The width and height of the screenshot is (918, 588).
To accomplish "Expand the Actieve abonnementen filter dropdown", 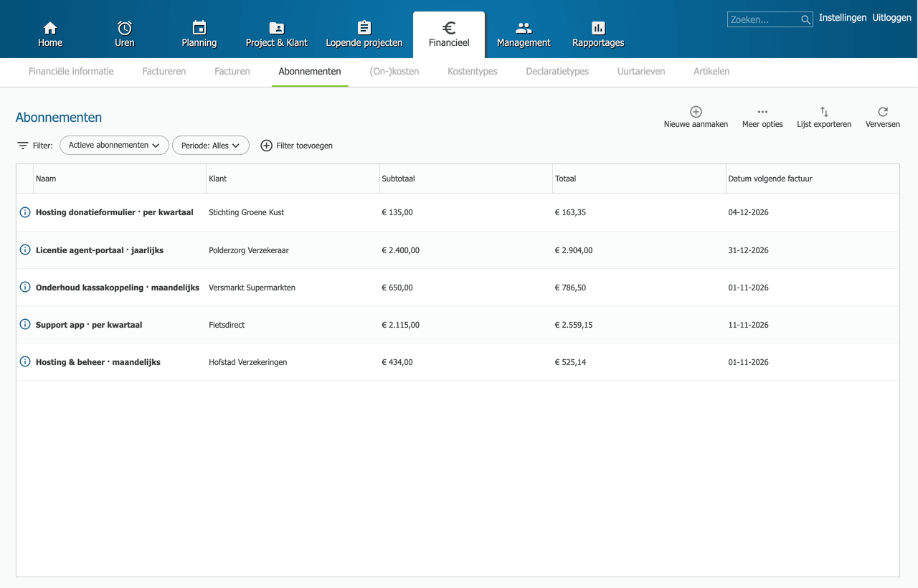I will (x=114, y=146).
